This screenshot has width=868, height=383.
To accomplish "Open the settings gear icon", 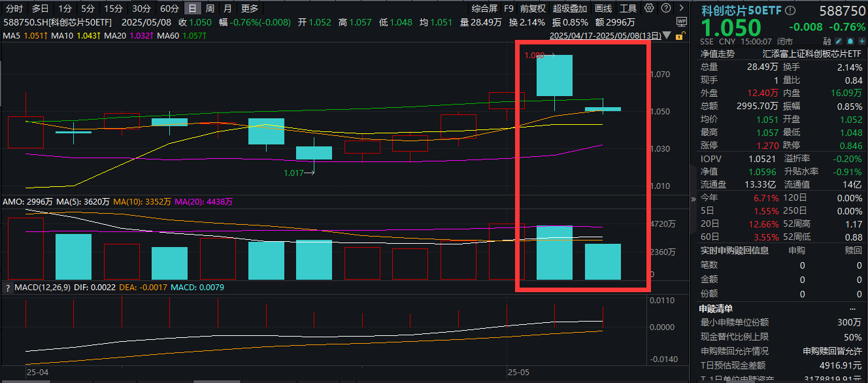I will (x=649, y=8).
